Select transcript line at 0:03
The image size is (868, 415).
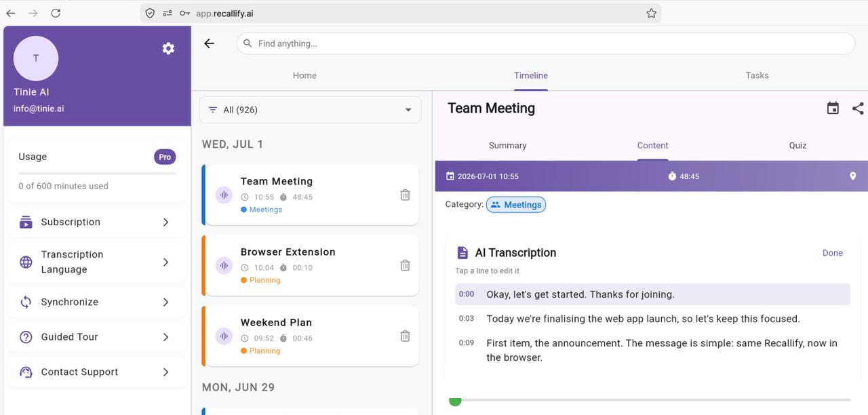click(x=652, y=319)
